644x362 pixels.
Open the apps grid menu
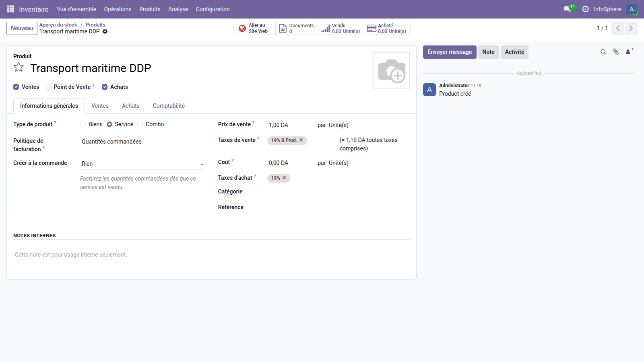click(x=10, y=9)
